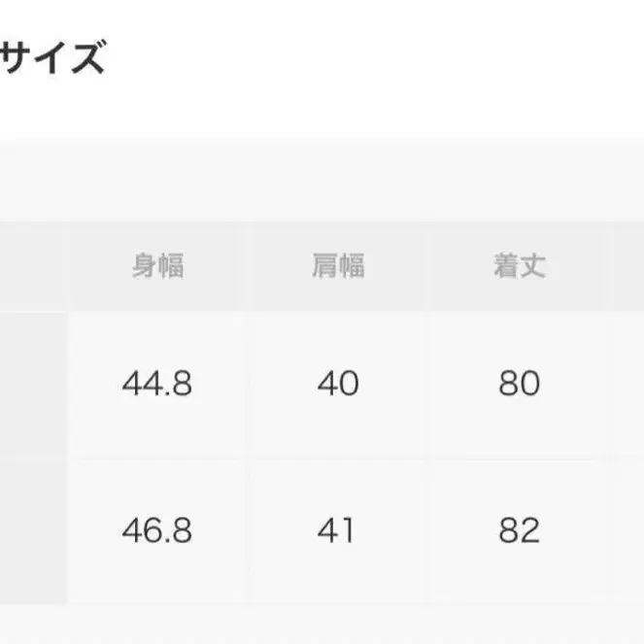This screenshot has width=644, height=644.
Task: Click the 41 shoulder width cell
Action: pos(337,530)
